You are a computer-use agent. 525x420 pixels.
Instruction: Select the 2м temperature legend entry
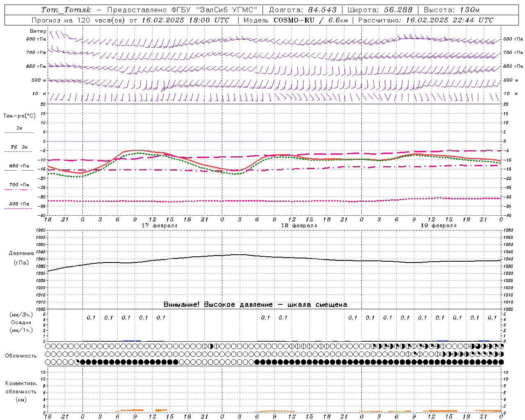tap(19, 128)
